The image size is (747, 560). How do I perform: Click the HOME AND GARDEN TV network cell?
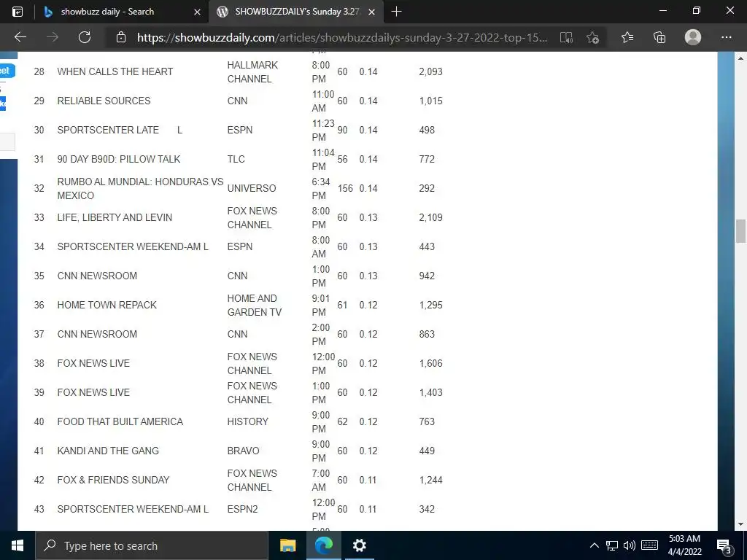click(255, 305)
